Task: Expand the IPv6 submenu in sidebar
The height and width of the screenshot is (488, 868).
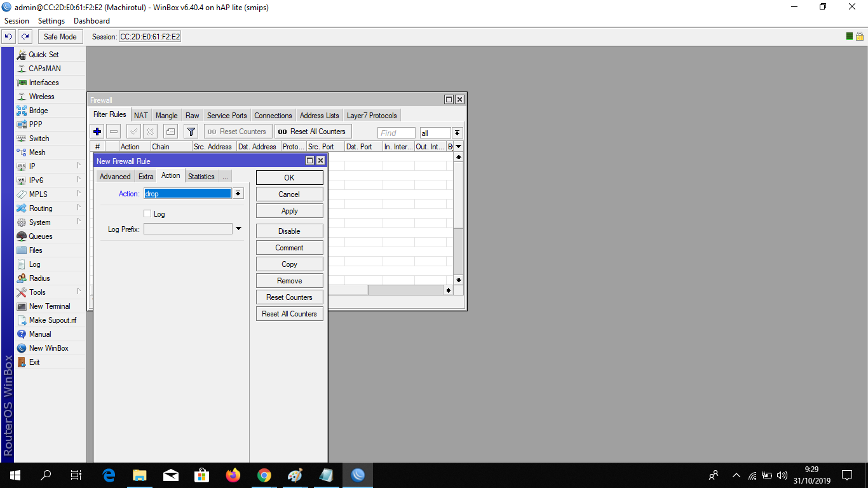Action: pos(79,180)
